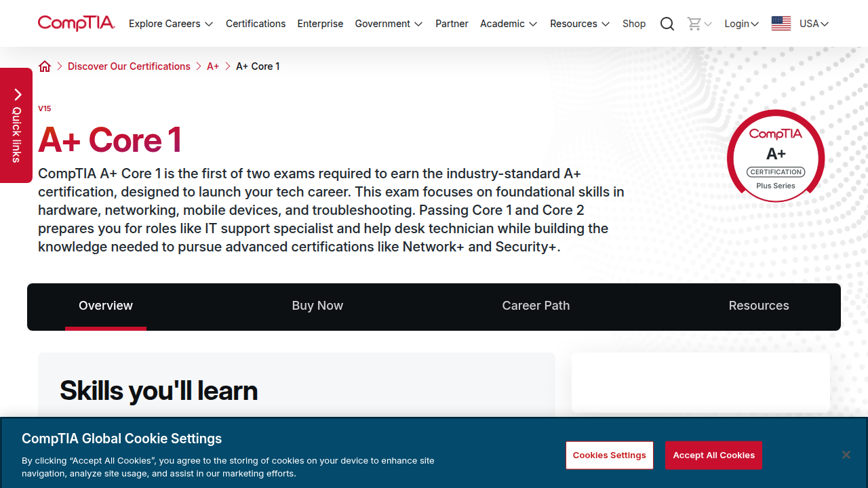The width and height of the screenshot is (868, 488).
Task: Switch to the Resources tab in black bar
Action: [x=759, y=306]
